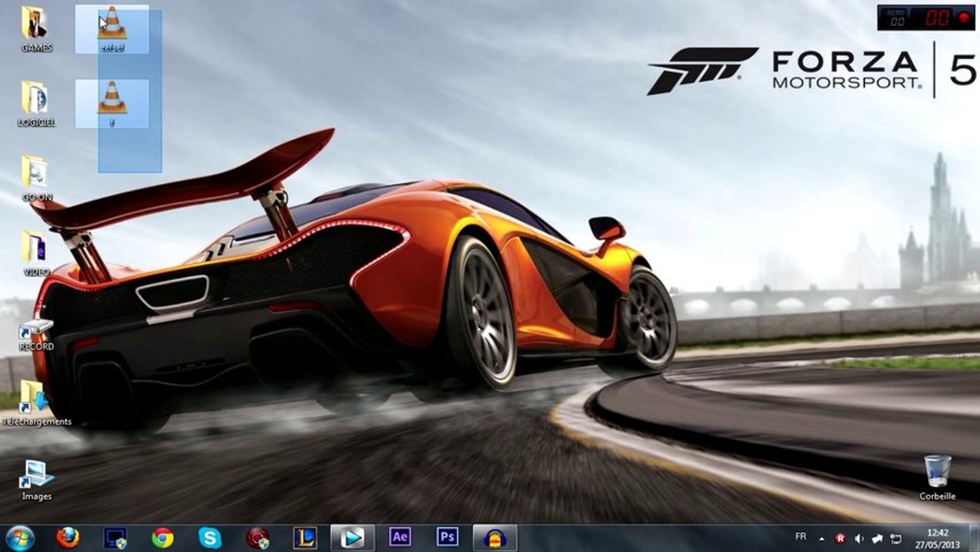Launch League of Legends from taskbar

(x=304, y=537)
